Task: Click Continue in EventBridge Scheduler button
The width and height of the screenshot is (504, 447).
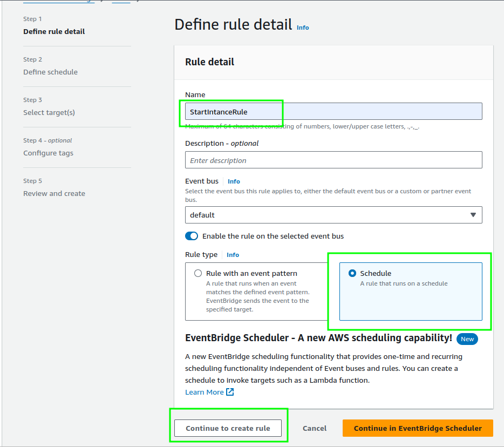Action: click(418, 428)
